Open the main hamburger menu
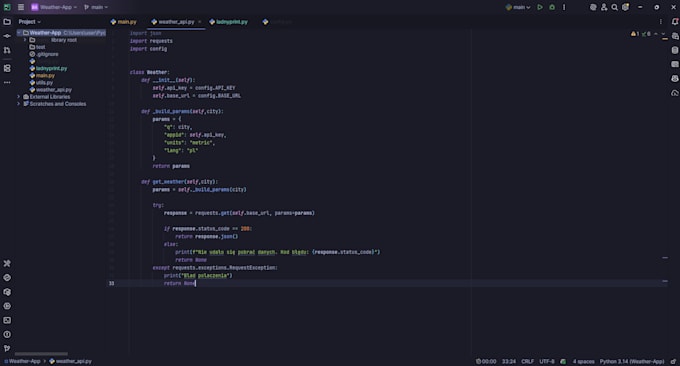 click(x=21, y=7)
